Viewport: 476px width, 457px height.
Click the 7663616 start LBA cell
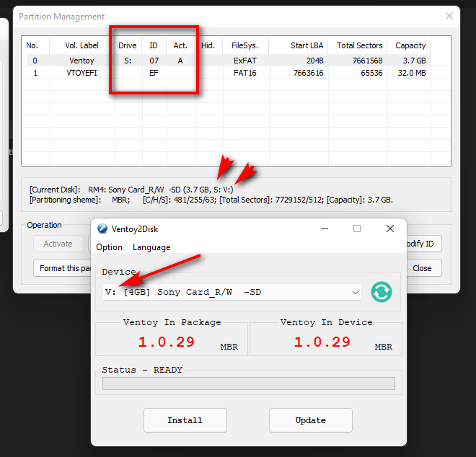point(309,73)
